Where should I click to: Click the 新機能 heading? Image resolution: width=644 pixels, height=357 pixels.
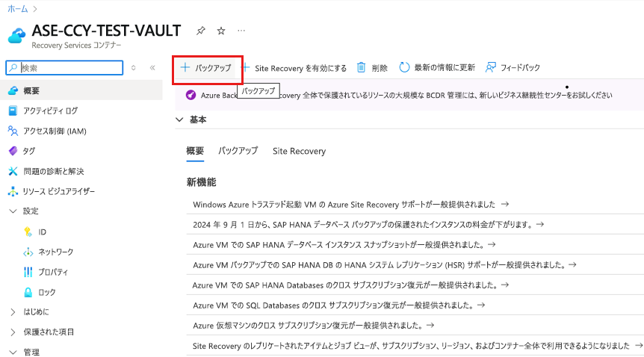pos(201,182)
